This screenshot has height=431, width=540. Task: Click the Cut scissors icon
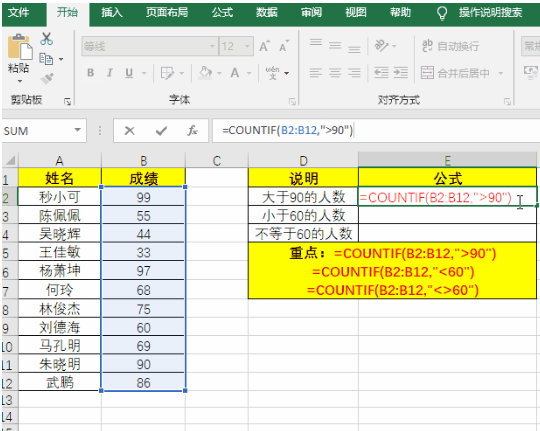tap(46, 39)
